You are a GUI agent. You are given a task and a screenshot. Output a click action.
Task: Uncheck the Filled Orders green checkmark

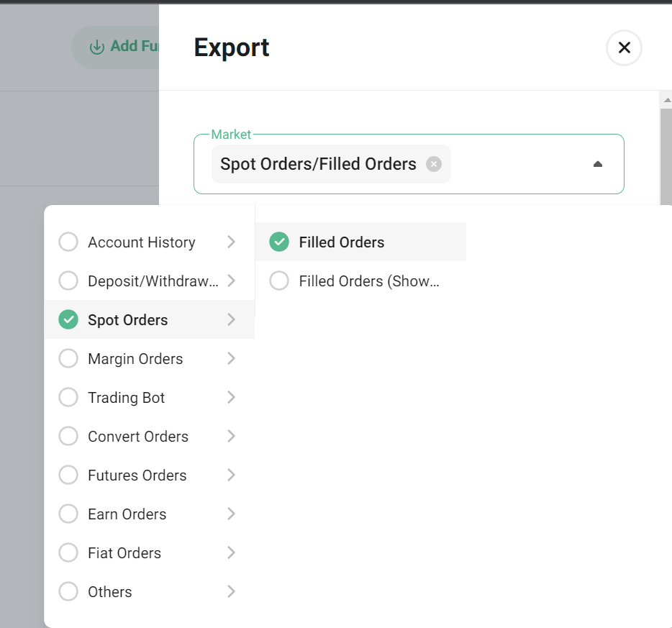click(279, 242)
